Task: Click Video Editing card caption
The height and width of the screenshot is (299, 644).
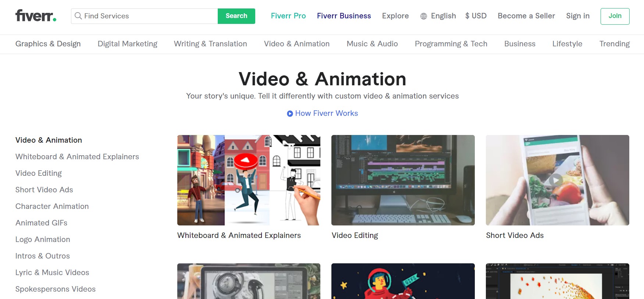Action: (x=355, y=235)
